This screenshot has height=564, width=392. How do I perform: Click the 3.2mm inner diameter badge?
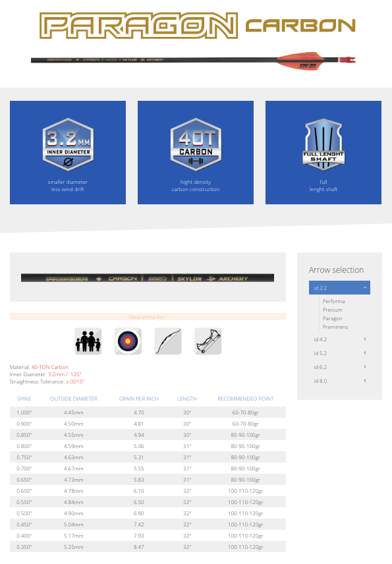pyautogui.click(x=68, y=144)
